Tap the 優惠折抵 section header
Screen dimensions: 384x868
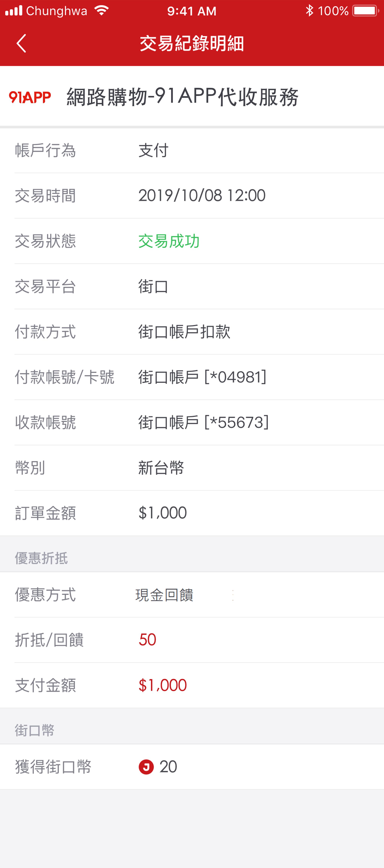41,558
